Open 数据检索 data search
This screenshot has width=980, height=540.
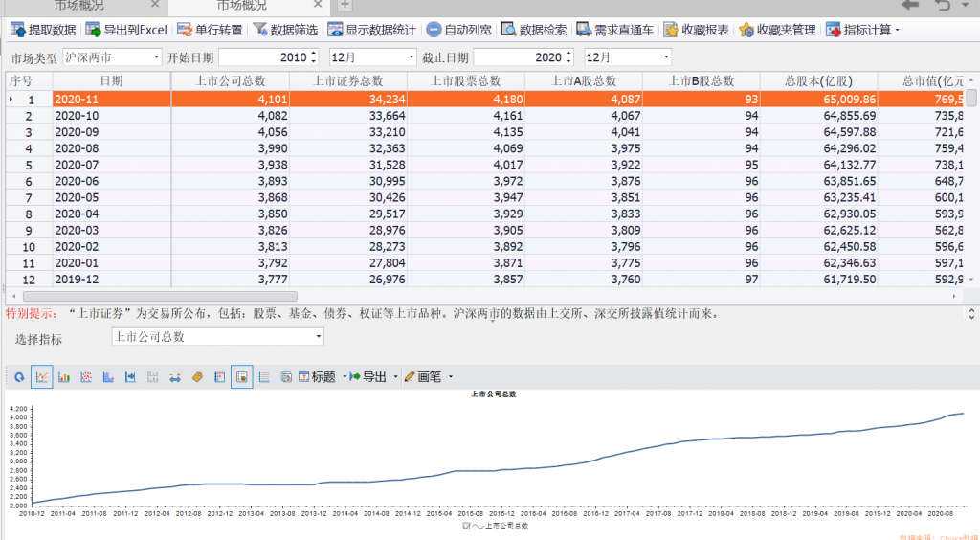point(533,30)
